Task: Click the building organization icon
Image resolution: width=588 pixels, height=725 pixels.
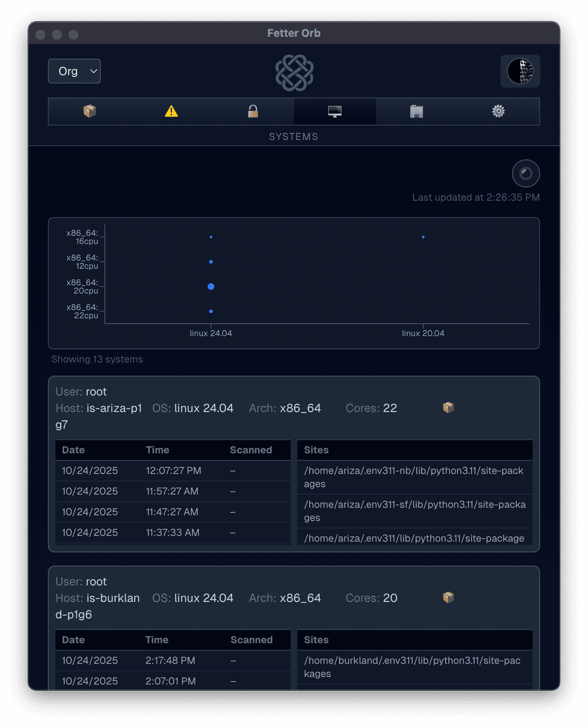Action: click(416, 111)
